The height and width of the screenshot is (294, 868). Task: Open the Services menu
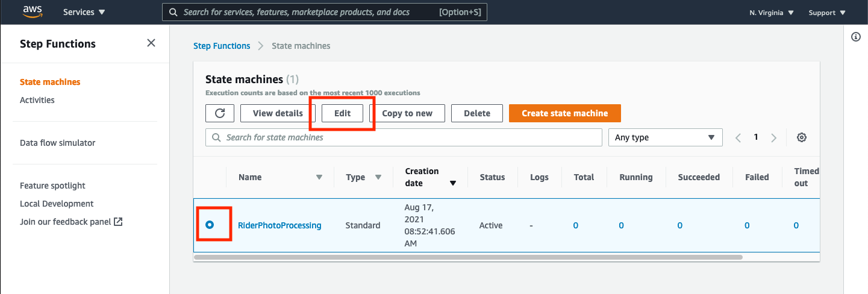point(84,12)
